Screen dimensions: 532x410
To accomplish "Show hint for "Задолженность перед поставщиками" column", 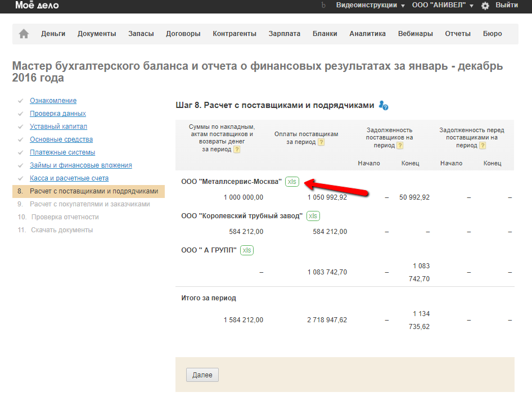I will pos(483,145).
